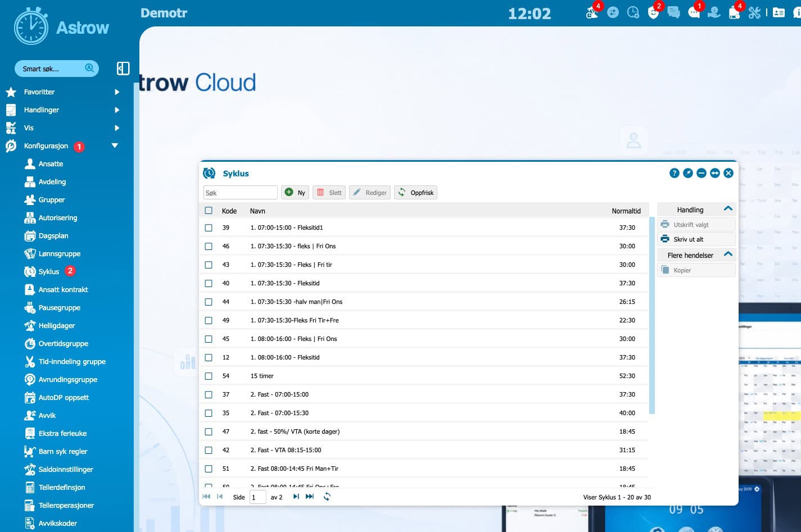Viewport: 801px width, 532px height.
Task: Collapse the Flere hendelser panel chevron
Action: 728,254
